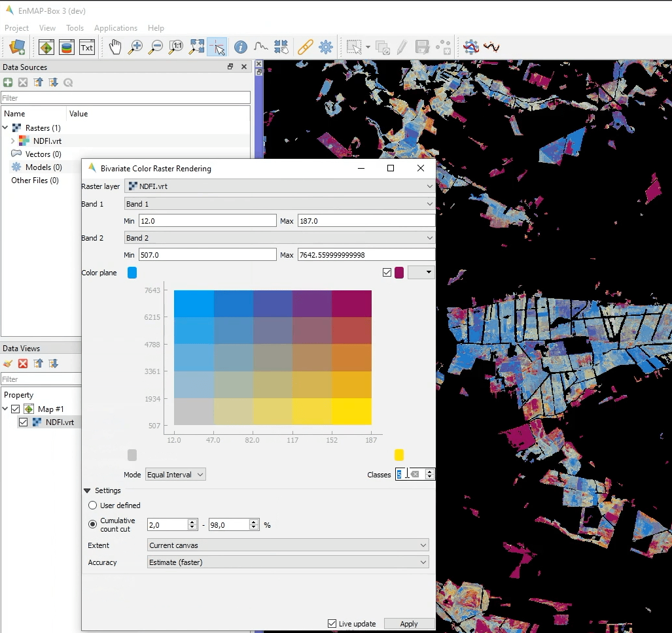Click the yellow color plane swatch
The height and width of the screenshot is (633, 672).
pos(399,455)
